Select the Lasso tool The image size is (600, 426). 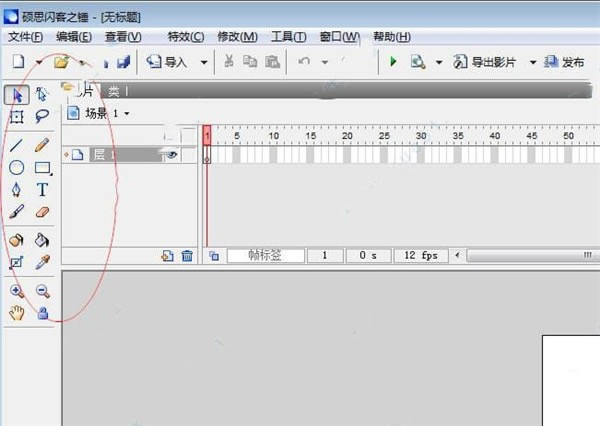pos(42,116)
